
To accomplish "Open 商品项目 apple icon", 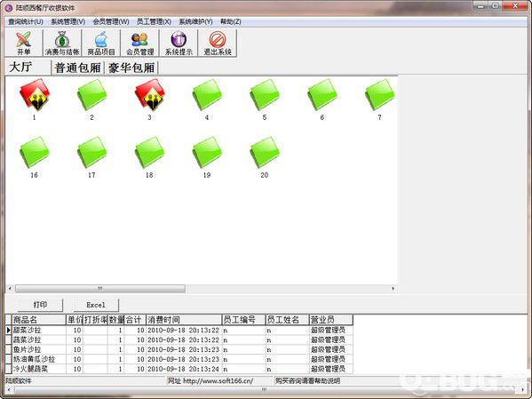I will point(101,43).
